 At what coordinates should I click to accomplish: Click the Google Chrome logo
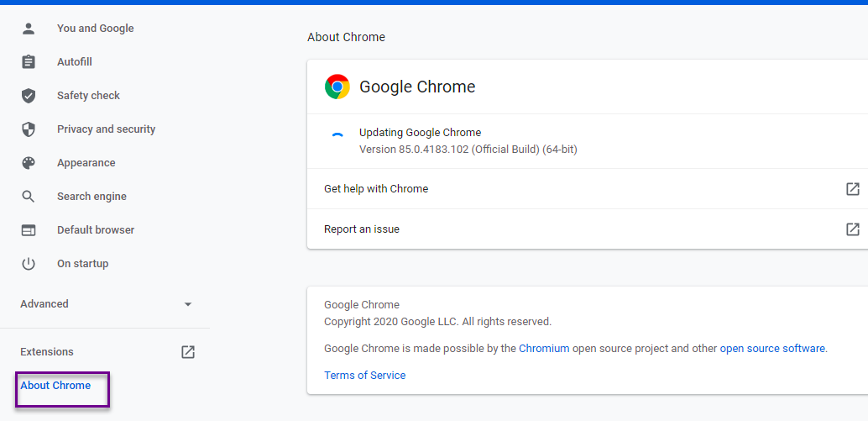337,87
